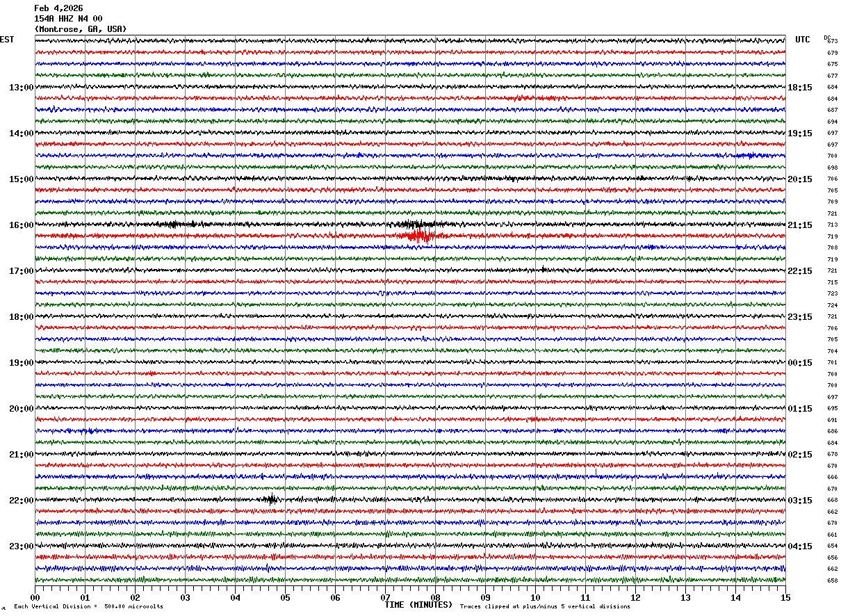Select the 20:00 EST time label
The height and width of the screenshot is (616, 841).
coord(21,409)
